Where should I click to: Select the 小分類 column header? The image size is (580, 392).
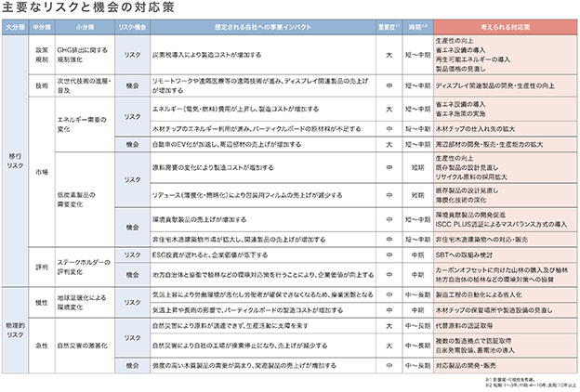point(85,27)
